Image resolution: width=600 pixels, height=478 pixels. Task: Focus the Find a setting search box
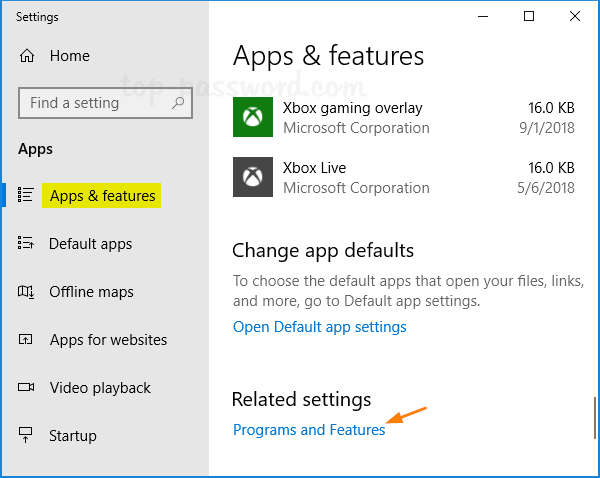coord(95,103)
